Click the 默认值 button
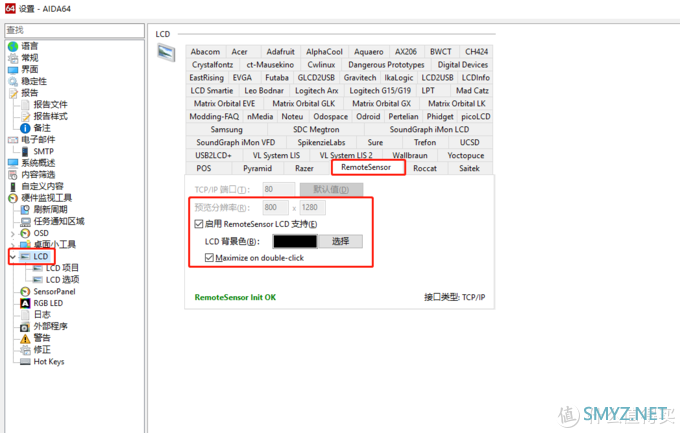680x433 pixels. (331, 190)
